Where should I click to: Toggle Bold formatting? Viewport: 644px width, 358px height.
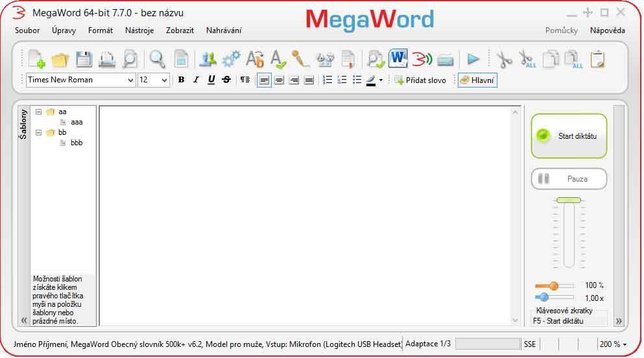click(181, 80)
